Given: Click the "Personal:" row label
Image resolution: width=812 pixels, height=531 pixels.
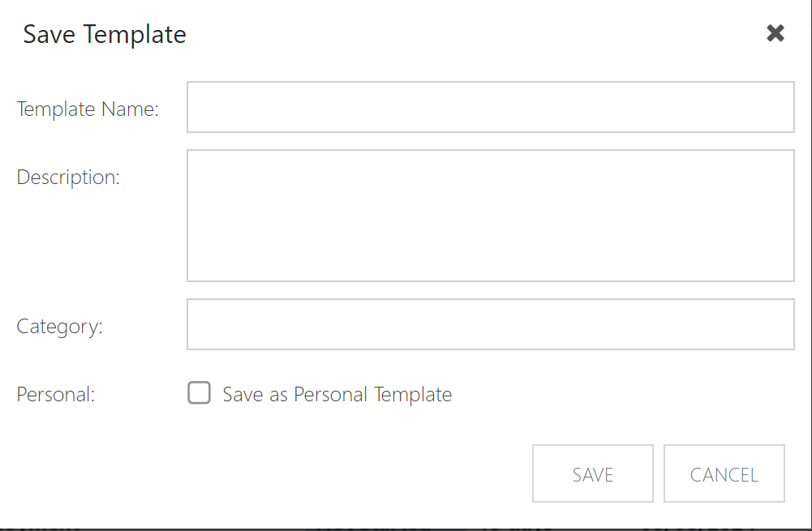Looking at the screenshot, I should tap(55, 394).
